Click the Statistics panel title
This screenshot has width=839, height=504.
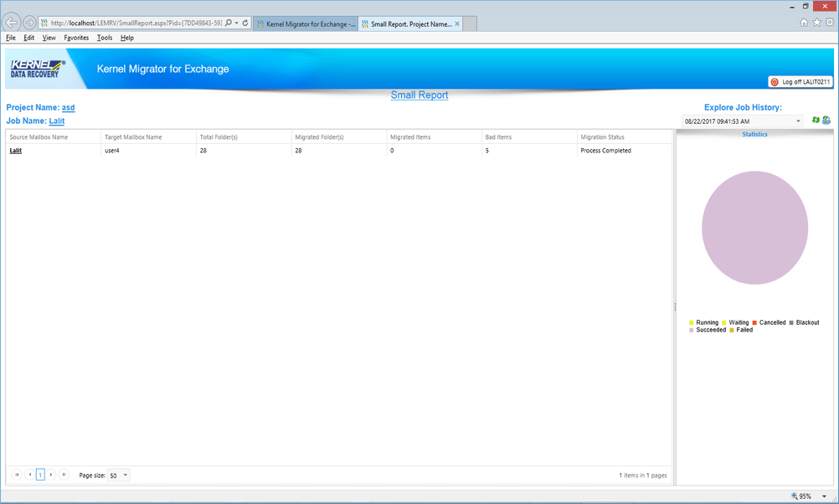coord(754,134)
